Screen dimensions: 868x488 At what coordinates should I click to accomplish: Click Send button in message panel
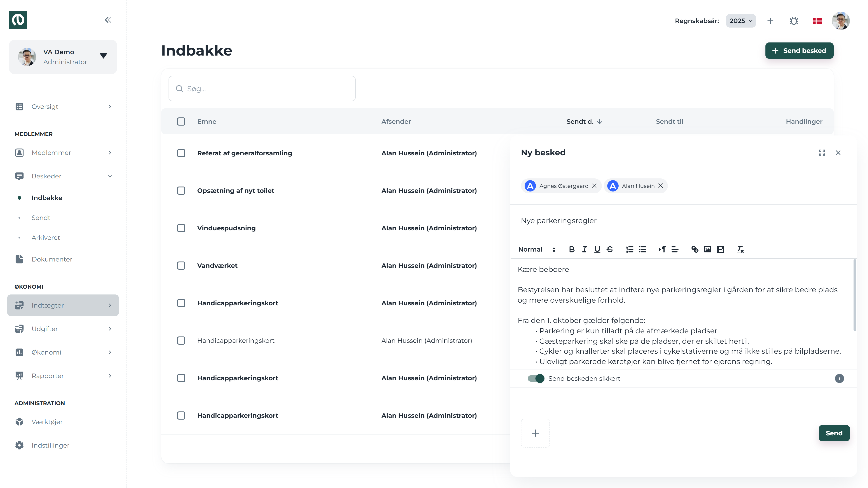pos(834,433)
